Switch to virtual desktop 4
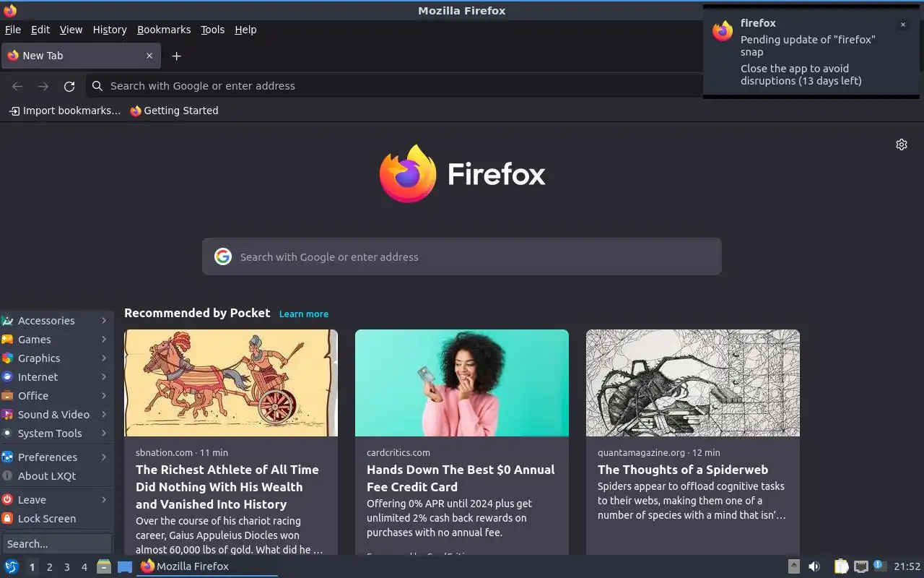The image size is (924, 578). (84, 567)
